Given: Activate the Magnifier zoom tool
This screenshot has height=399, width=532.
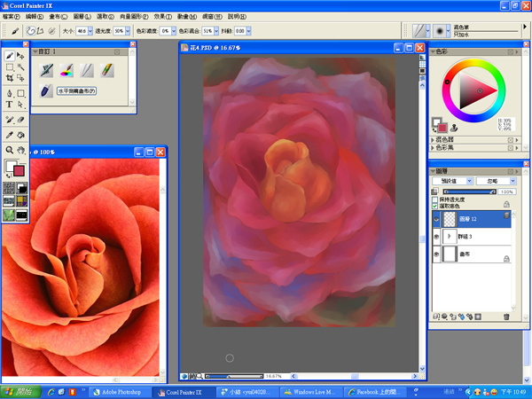Looking at the screenshot, I should (10, 151).
